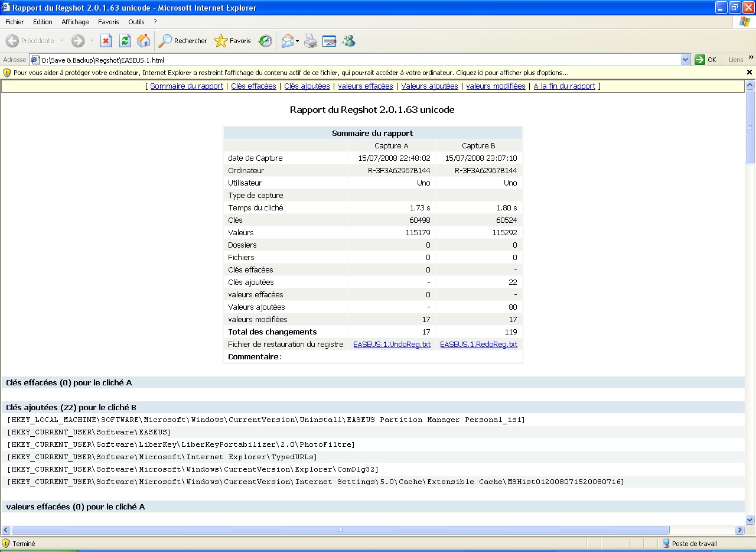
Task: Click the information bar security message
Action: [x=291, y=73]
